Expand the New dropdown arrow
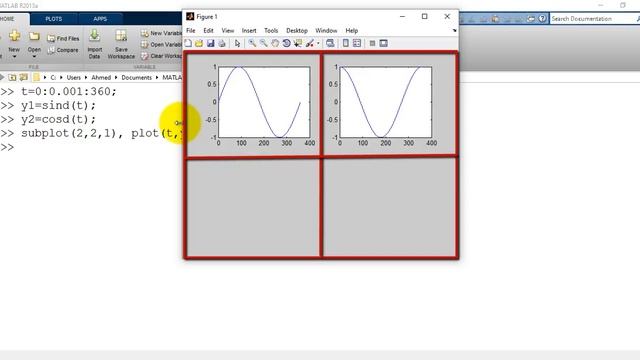640x360 pixels. [14, 57]
